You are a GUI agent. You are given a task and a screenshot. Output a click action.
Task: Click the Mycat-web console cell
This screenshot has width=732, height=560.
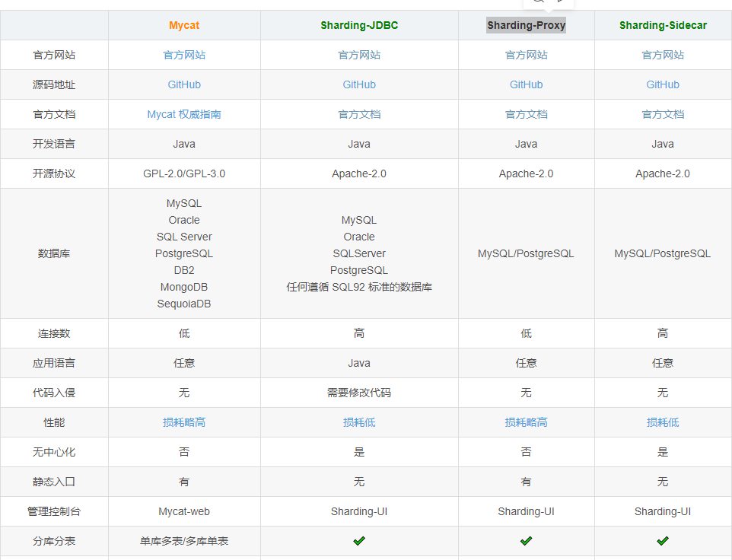pos(184,511)
